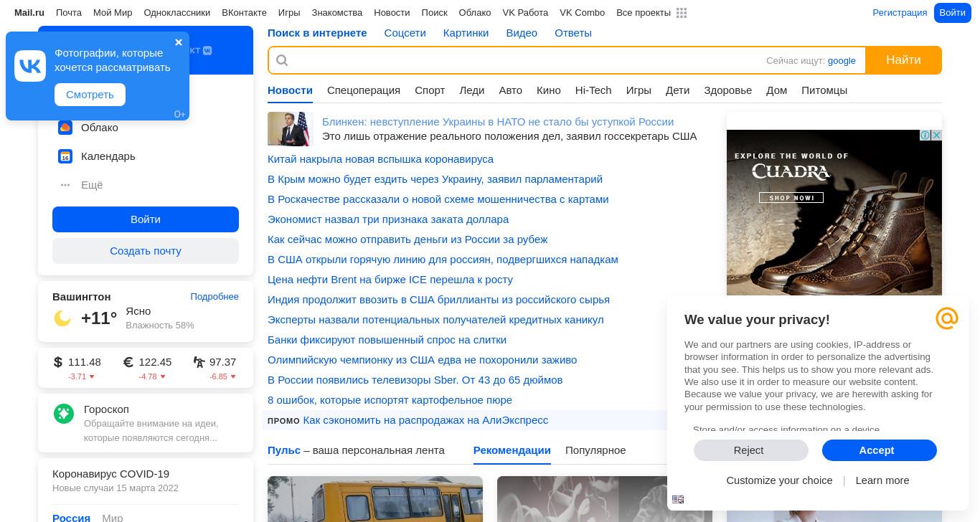Image resolution: width=980 pixels, height=522 pixels.
Task: Select the Hi-Tech news tab
Action: coord(593,90)
